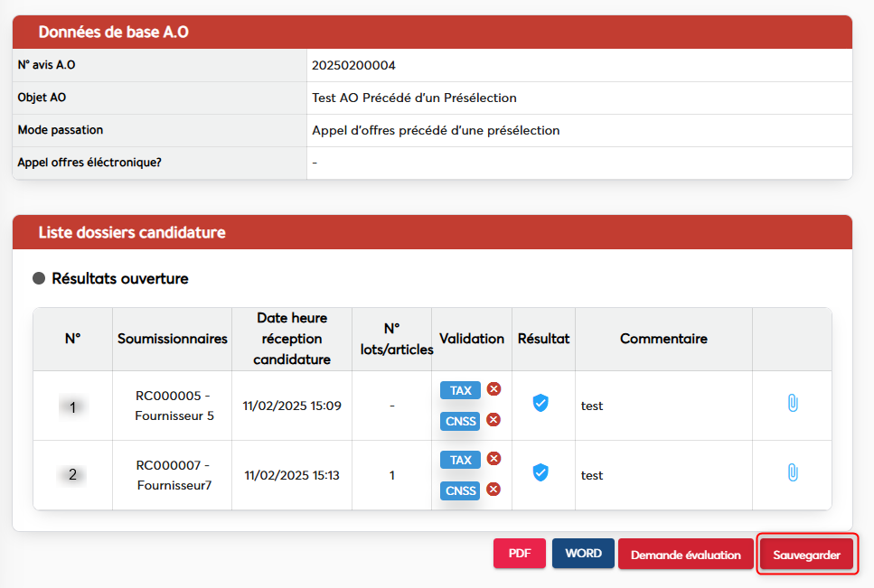Select the TAX badge in row 1

[460, 390]
